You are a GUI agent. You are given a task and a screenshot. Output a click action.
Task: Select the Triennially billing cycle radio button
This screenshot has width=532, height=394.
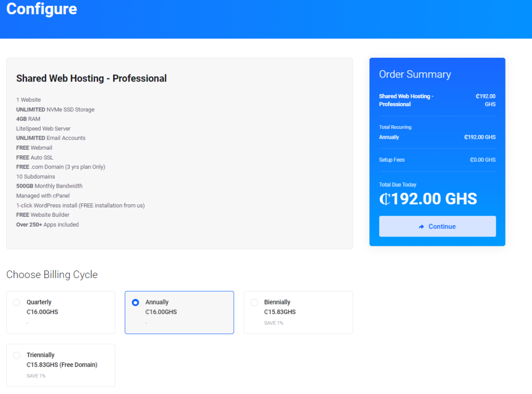(16, 356)
